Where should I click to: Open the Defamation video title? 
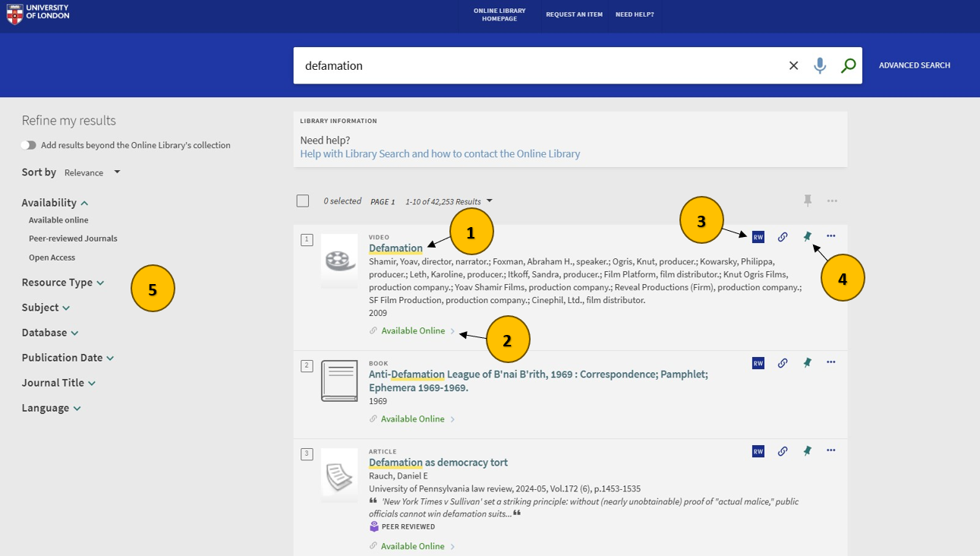tap(395, 248)
